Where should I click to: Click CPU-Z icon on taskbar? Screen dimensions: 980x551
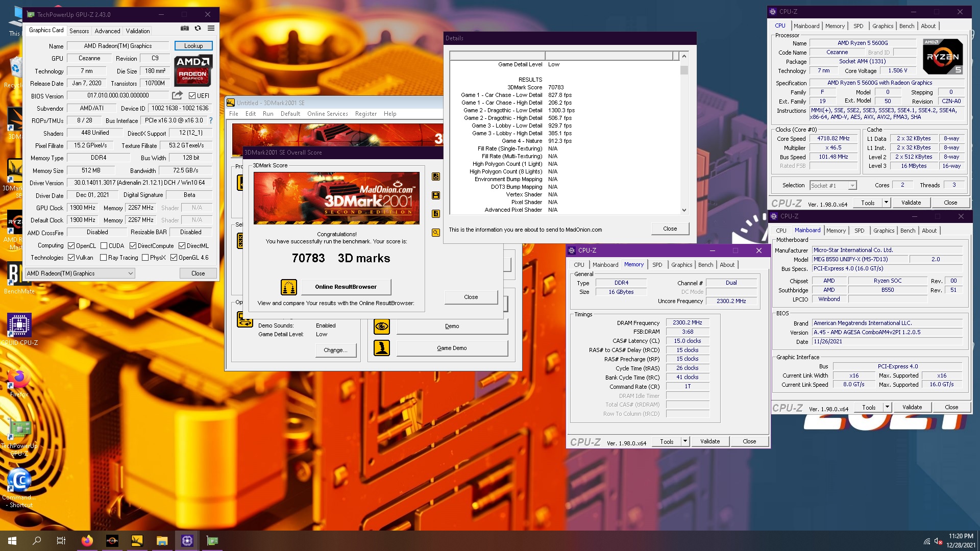coord(187,541)
